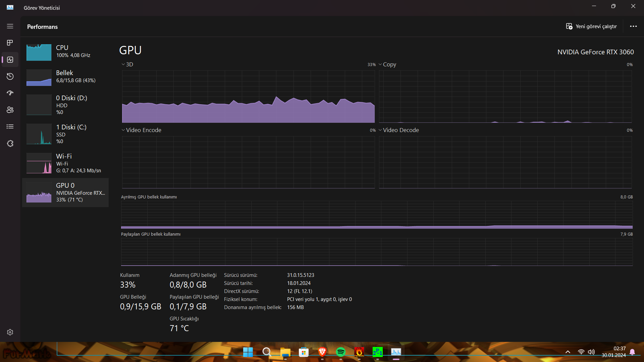Click the three-dot more options button

coord(633,26)
